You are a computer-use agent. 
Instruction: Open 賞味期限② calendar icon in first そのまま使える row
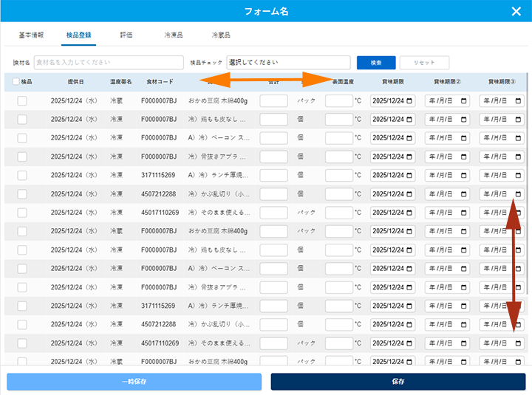coord(464,213)
